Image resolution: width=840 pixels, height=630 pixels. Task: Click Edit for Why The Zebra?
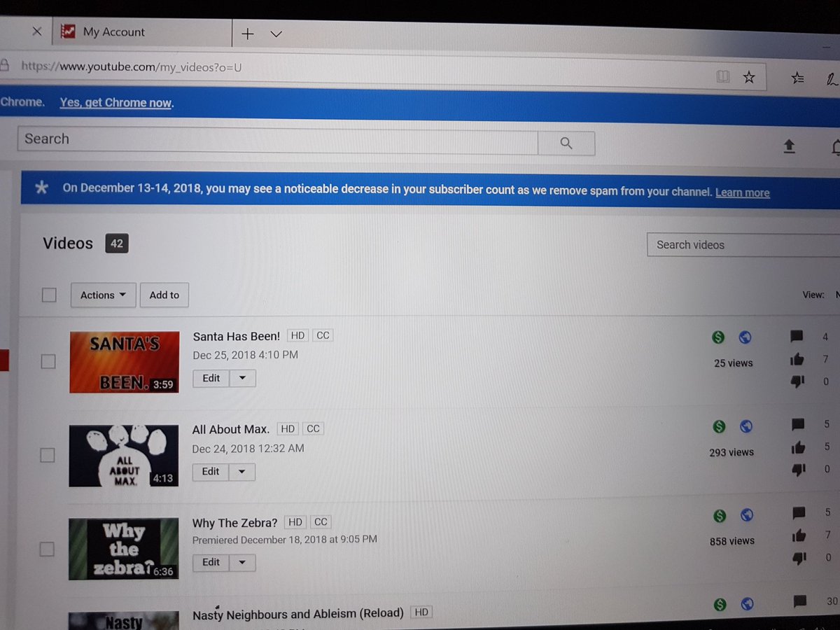pos(211,562)
